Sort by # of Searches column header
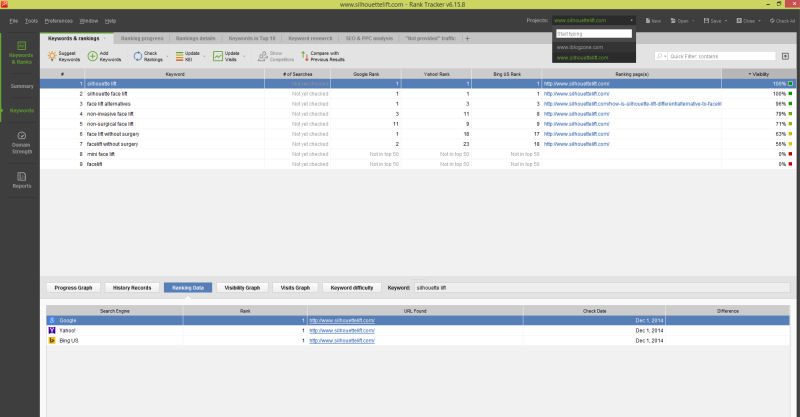Screen dimensions: 800x417 297,74
